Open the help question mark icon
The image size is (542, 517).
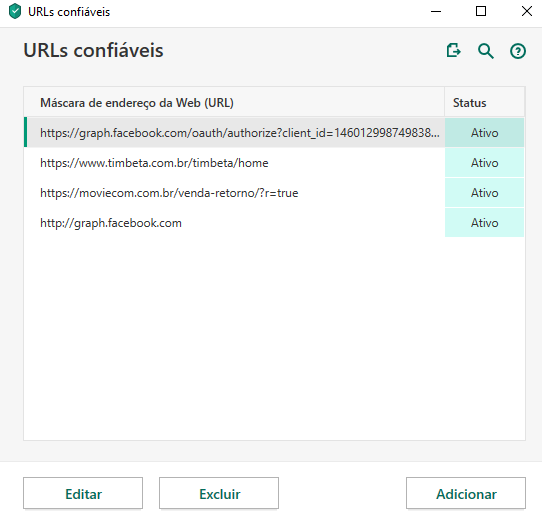518,51
